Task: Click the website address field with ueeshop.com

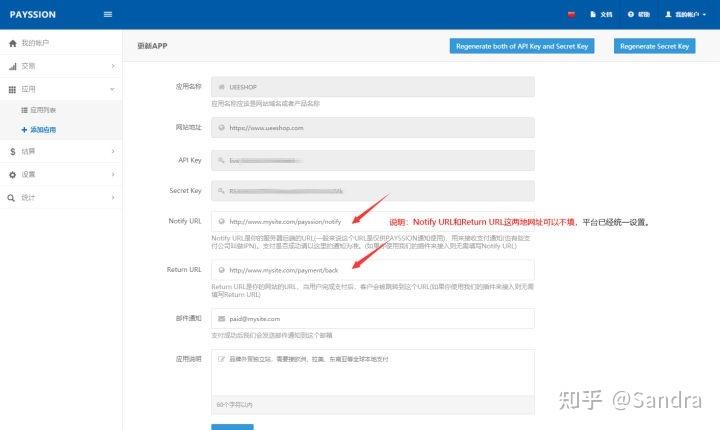Action: coord(373,128)
